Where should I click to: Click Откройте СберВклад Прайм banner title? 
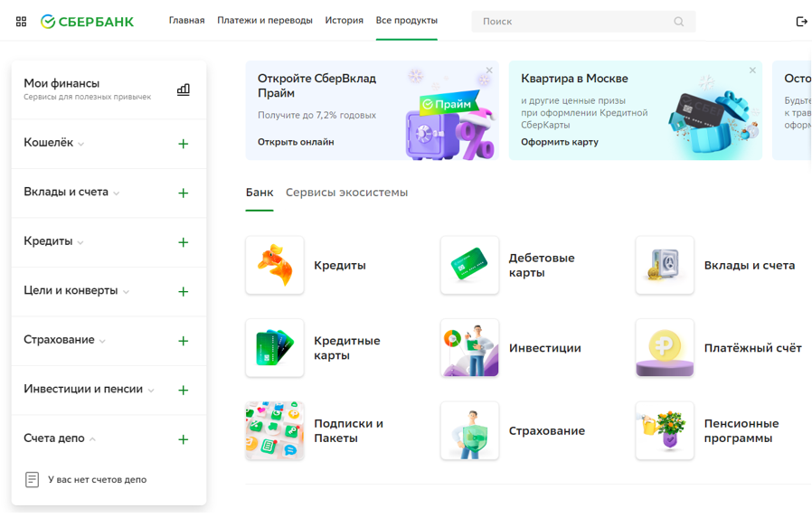click(x=316, y=86)
